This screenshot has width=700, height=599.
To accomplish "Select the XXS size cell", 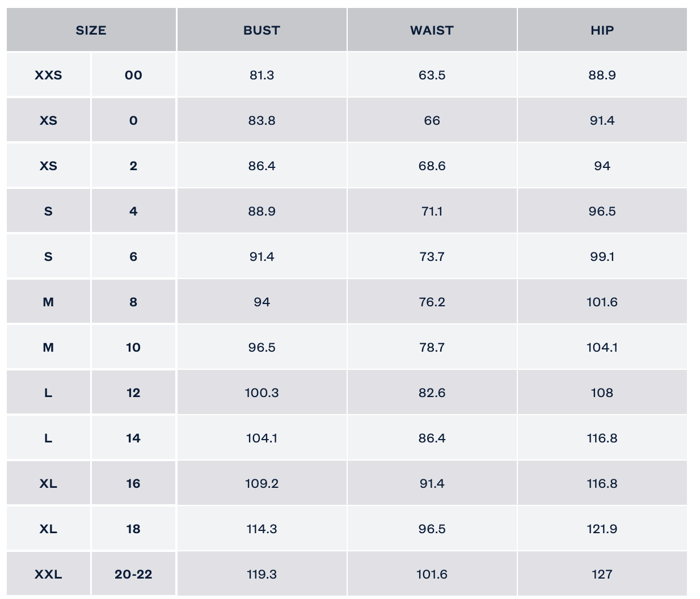I will pyautogui.click(x=48, y=75).
